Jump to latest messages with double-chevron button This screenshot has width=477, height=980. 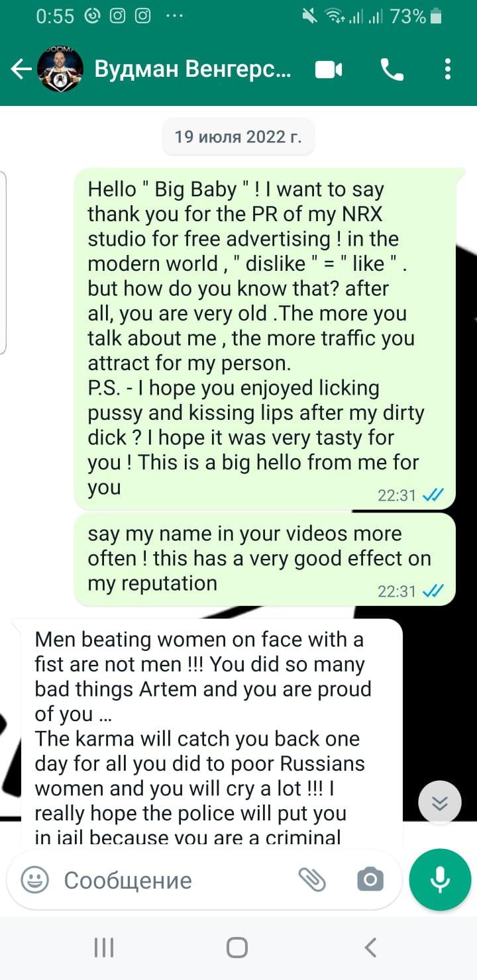click(440, 803)
